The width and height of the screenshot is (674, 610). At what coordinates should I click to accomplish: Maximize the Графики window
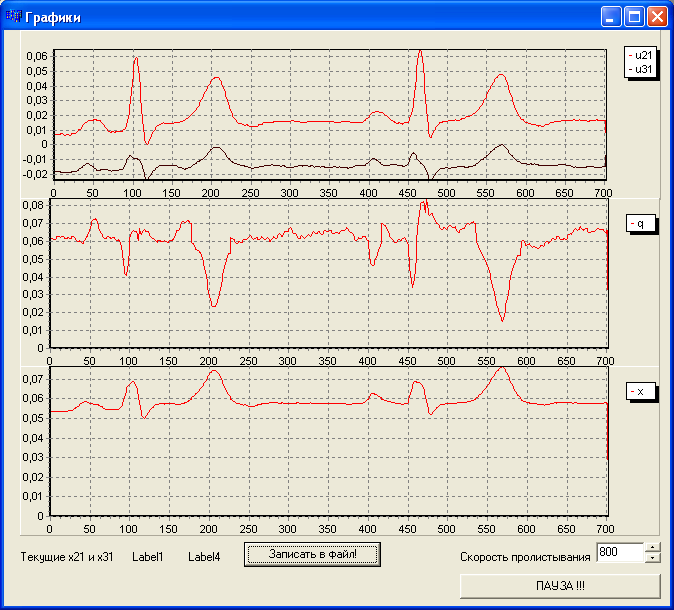[x=634, y=17]
